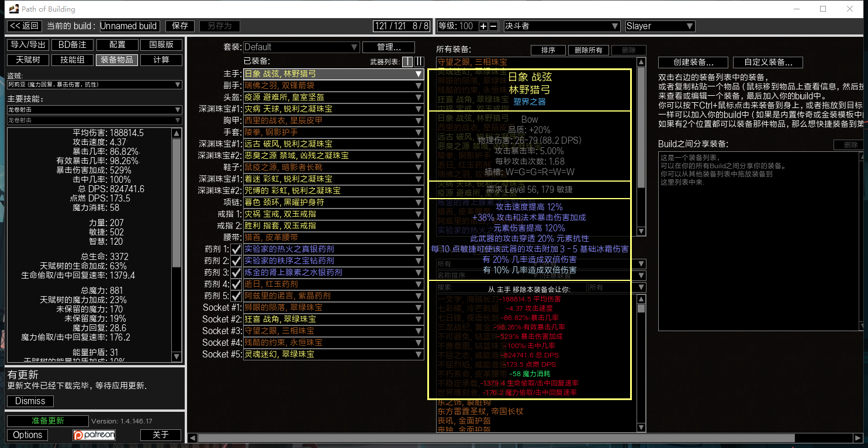Toggle flask 5 阿兹里的诺言 checkbox
The image size is (868, 448).
(237, 296)
